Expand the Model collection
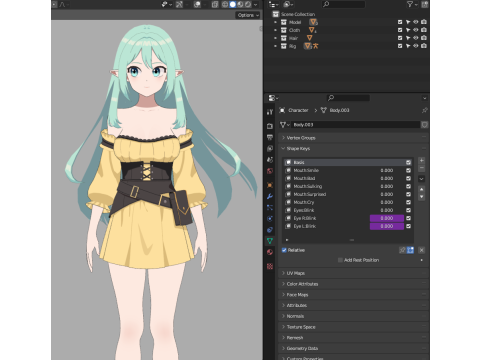Viewport: 480px width, 360px height. coord(275,22)
